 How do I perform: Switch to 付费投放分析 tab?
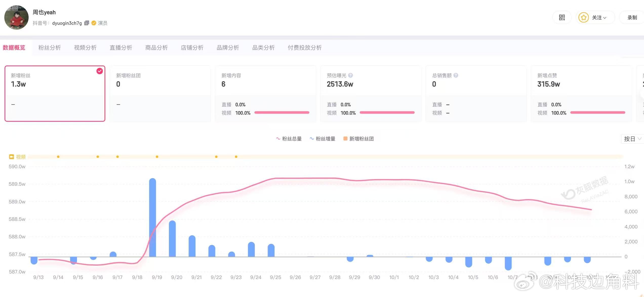[305, 48]
